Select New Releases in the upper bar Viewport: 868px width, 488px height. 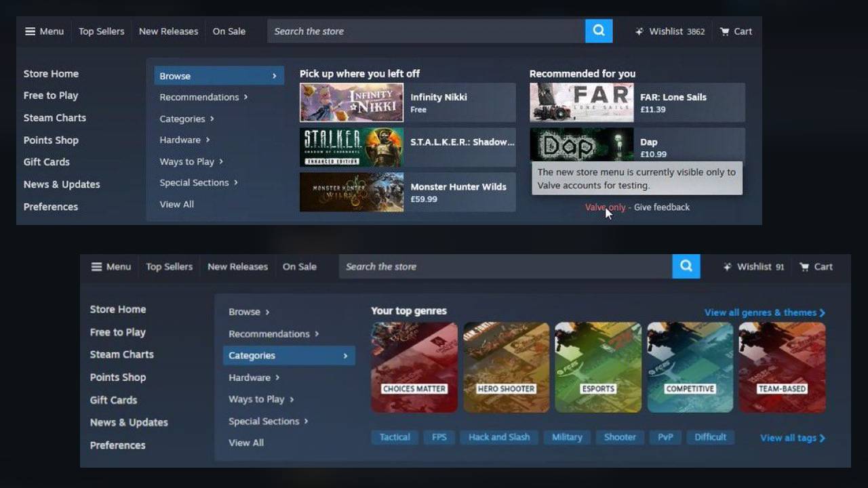click(168, 31)
